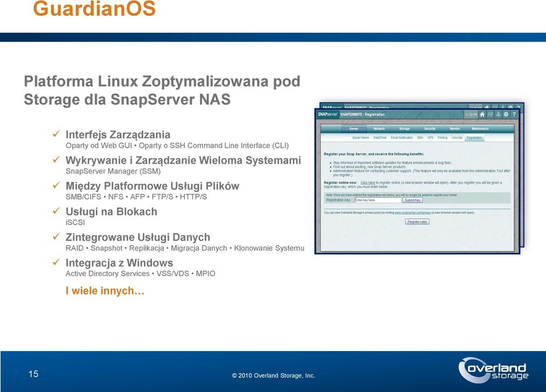Select the Server main tab

coord(354,129)
